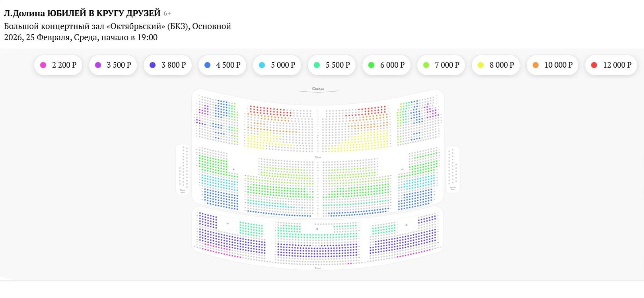Click the red dot beside 12 000 ₽
644x298 pixels.
tap(594, 65)
